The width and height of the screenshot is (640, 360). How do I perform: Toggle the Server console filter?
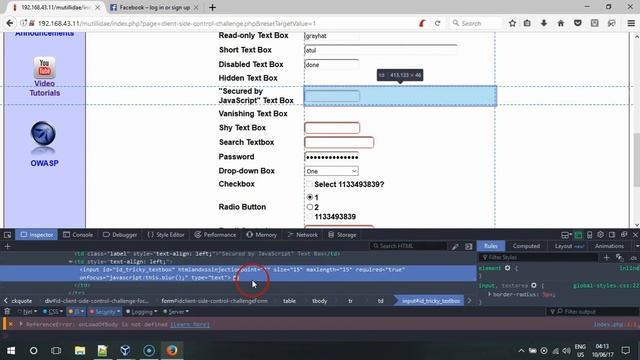point(176,311)
